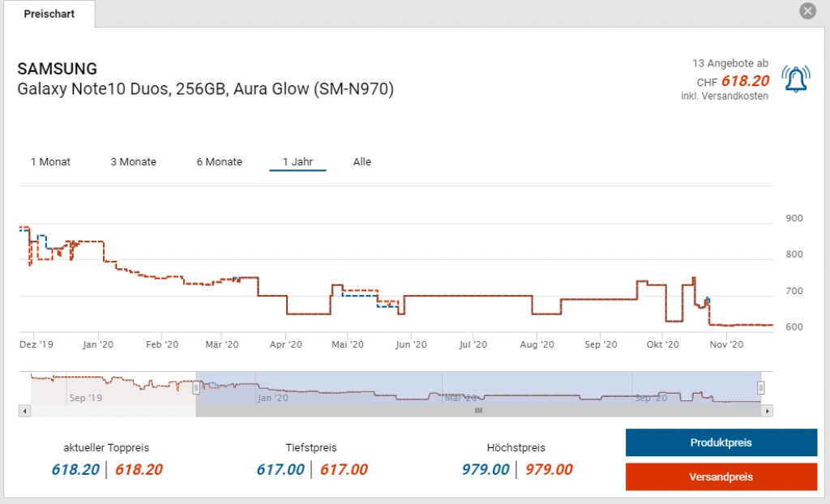The height and width of the screenshot is (504, 830).
Task: Click the scrollbar left arrow under the chart
Action: click(x=25, y=411)
